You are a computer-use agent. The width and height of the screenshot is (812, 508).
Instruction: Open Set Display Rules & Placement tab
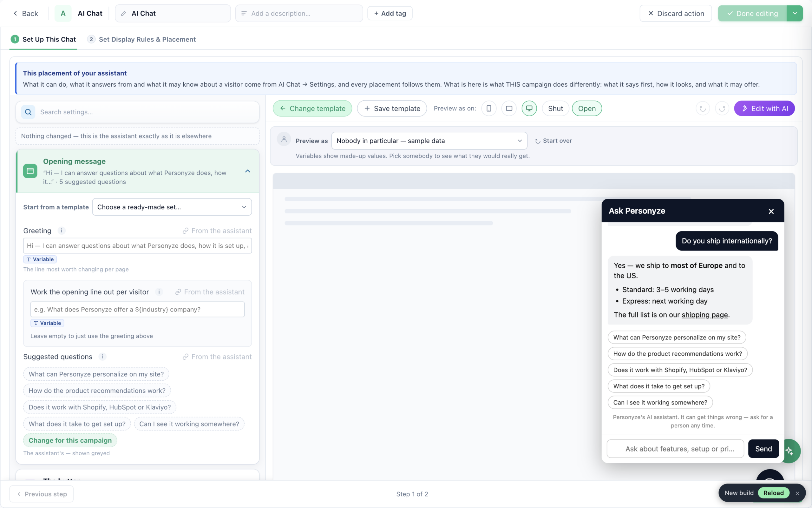141,39
